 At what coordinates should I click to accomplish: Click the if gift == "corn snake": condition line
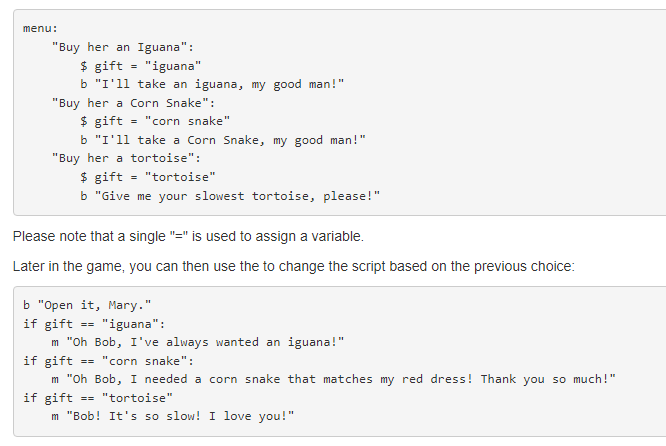(x=108, y=361)
